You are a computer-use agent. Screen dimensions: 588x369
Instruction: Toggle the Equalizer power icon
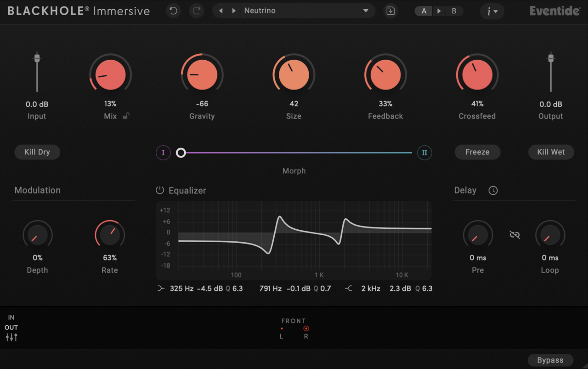159,190
